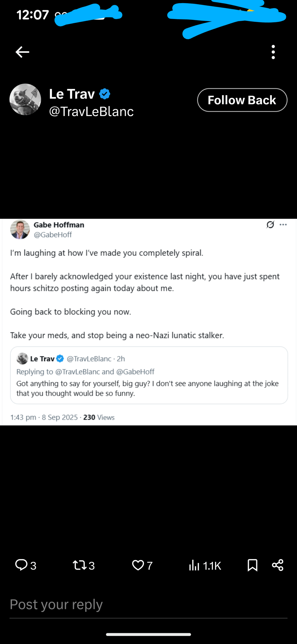Viewport: 297px width, 644px height.
Task: Tap the Grok slash-circle icon in screenshot
Action: [270, 224]
